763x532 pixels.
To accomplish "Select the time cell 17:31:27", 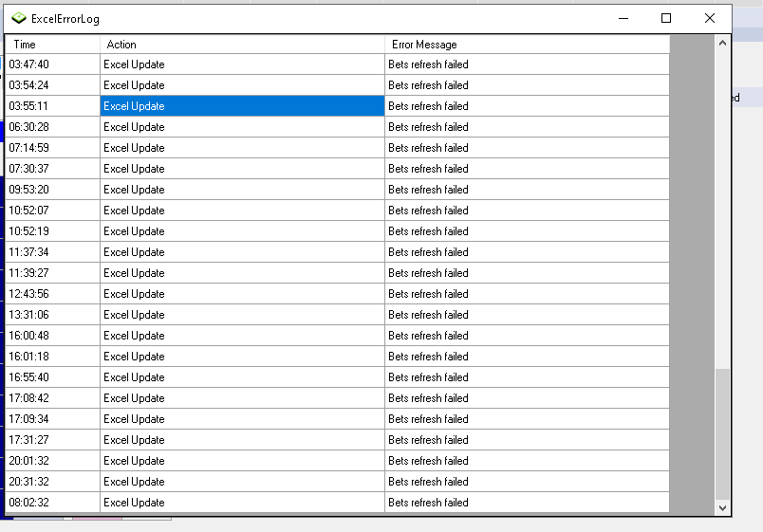I will [x=52, y=441].
